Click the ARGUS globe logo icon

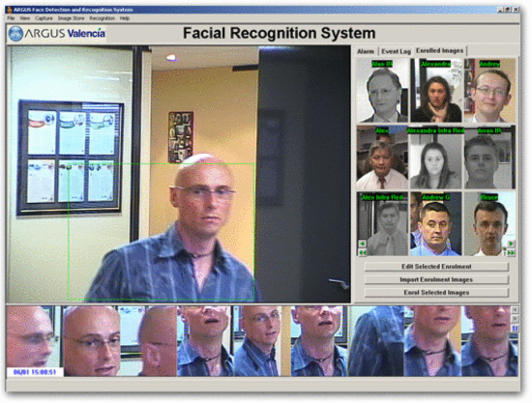[15, 34]
